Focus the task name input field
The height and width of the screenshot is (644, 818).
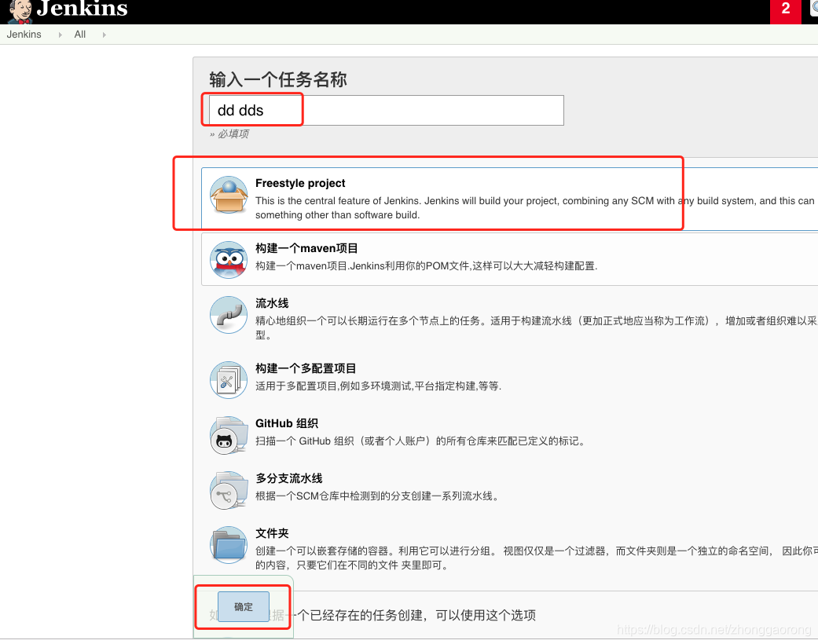click(386, 110)
